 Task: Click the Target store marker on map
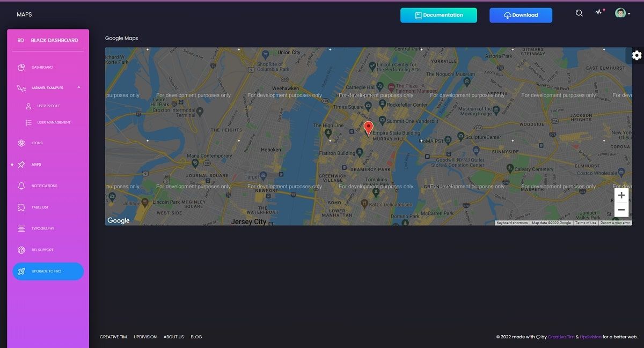pos(263,175)
